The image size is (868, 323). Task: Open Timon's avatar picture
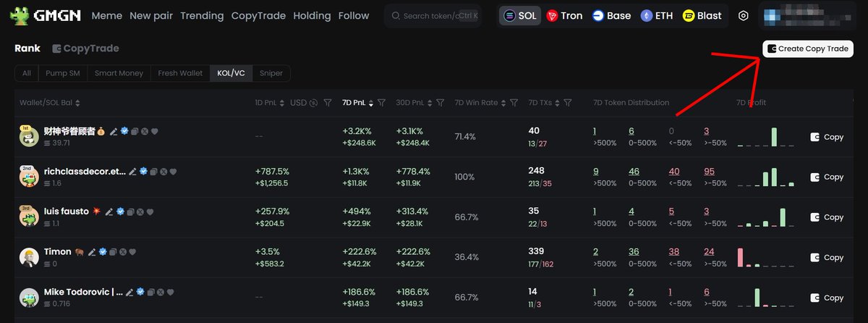[x=29, y=257]
